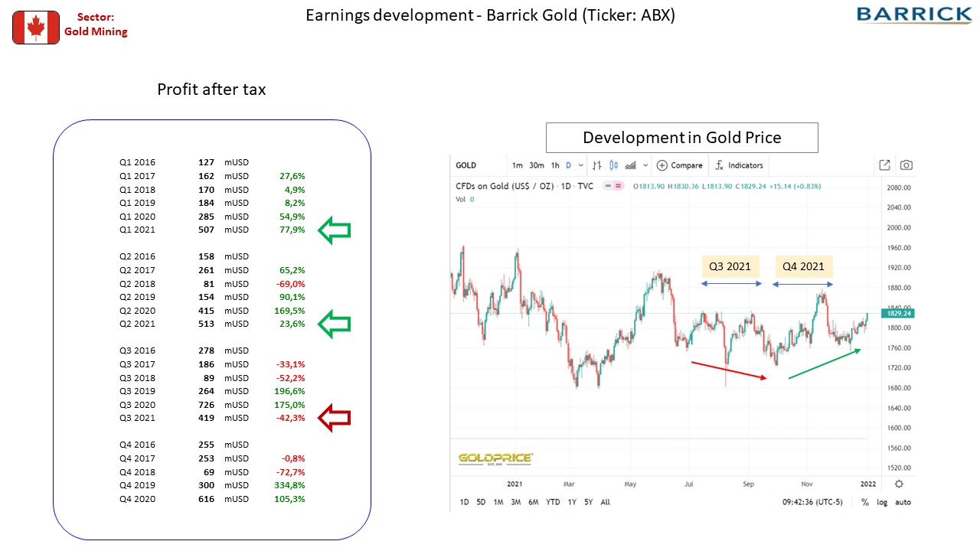Viewport: 980px width, 551px height.
Task: Click the 507 profit value
Action: click(206, 230)
